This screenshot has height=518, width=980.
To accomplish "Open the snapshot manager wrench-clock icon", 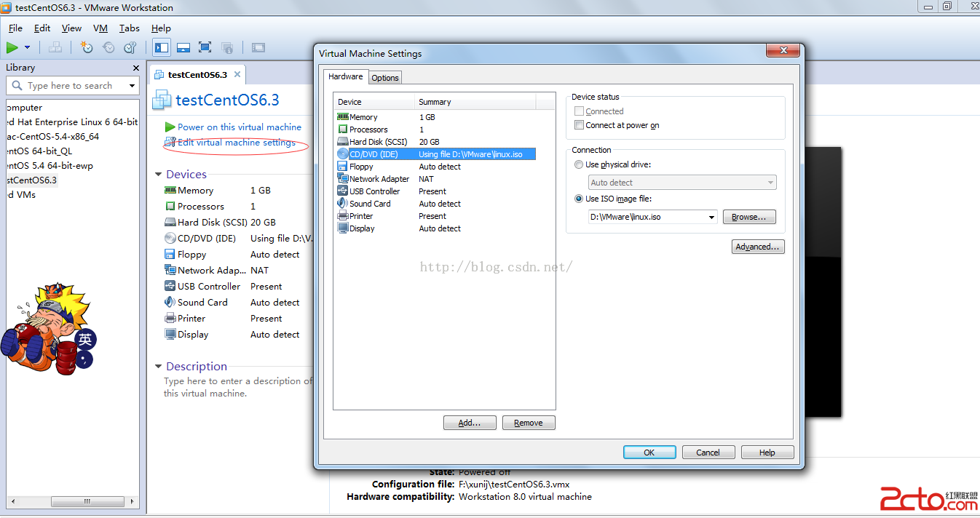I will [x=130, y=48].
